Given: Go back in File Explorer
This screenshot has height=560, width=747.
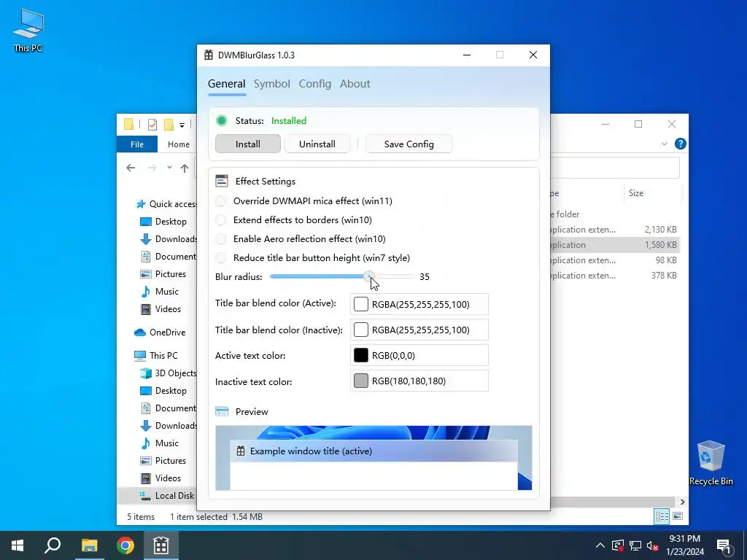Looking at the screenshot, I should click(131, 168).
